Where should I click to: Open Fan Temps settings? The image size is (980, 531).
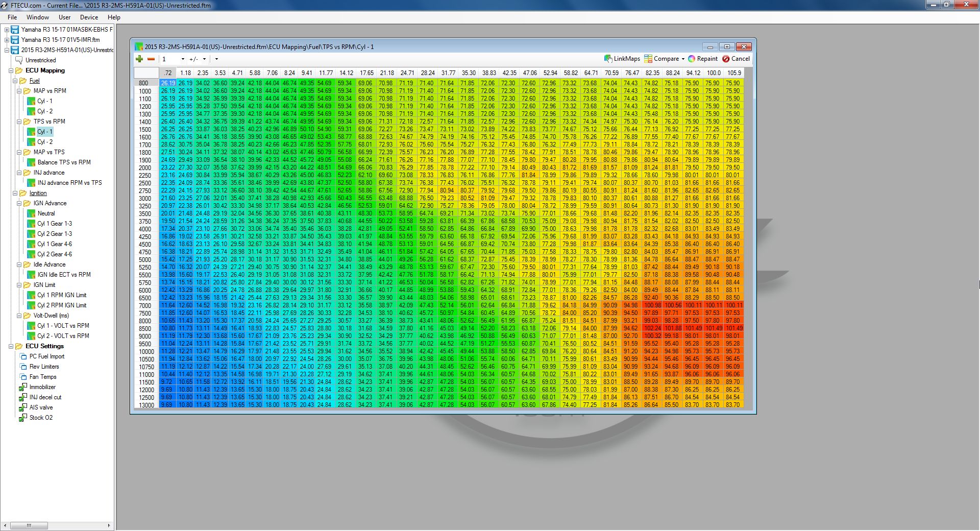click(x=43, y=377)
